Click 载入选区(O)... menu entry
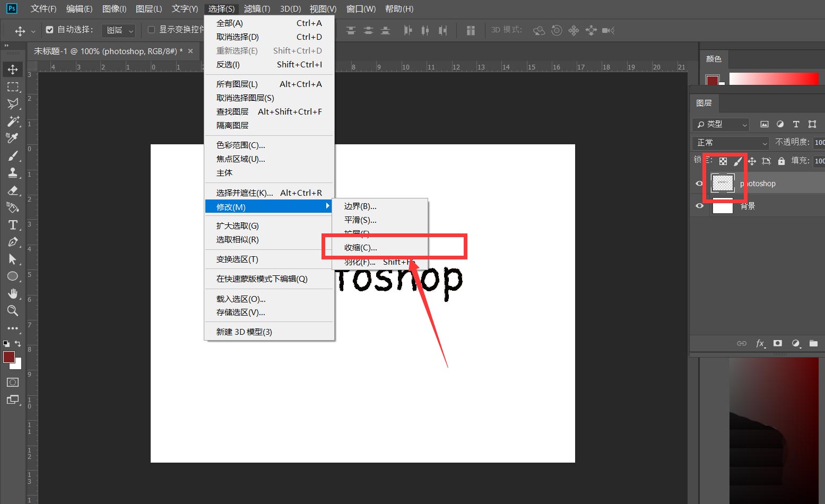The image size is (825, 504). 270,299
